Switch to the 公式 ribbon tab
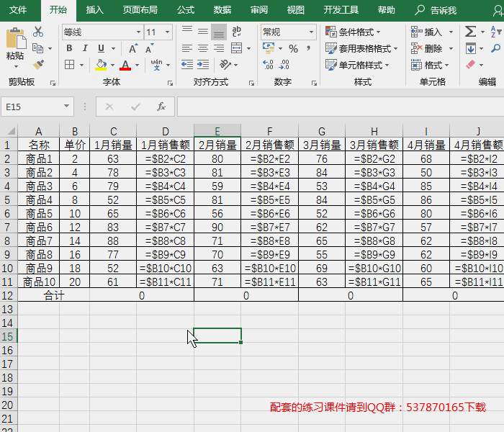 (x=186, y=10)
